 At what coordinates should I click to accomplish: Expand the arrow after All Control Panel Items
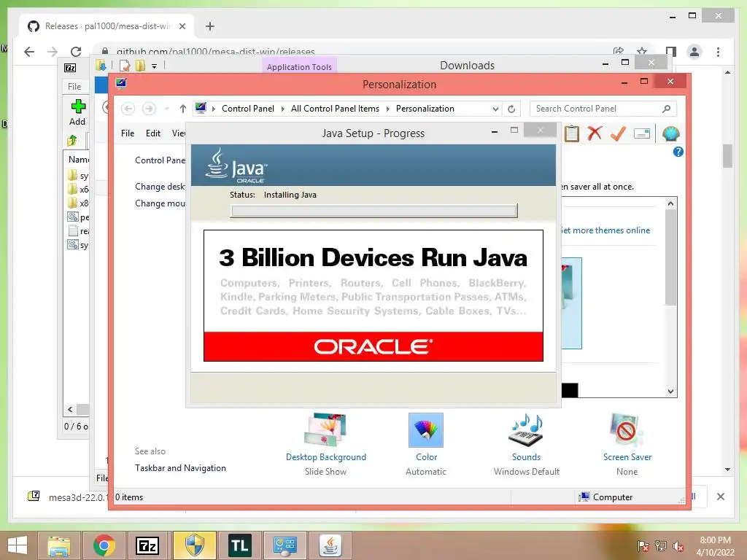[387, 109]
